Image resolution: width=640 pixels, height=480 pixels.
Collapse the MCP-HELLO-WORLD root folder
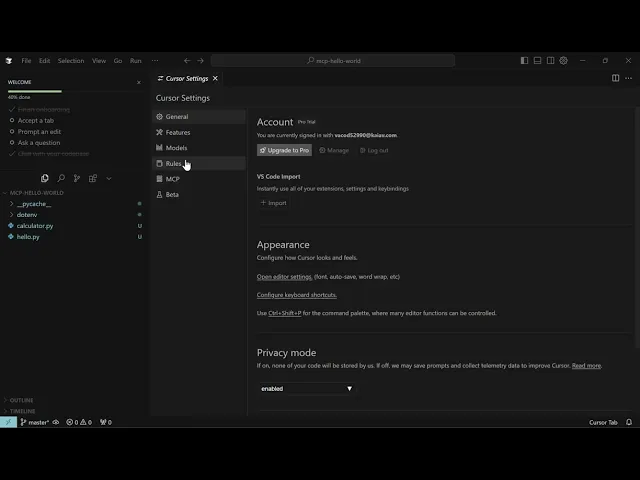point(36,193)
